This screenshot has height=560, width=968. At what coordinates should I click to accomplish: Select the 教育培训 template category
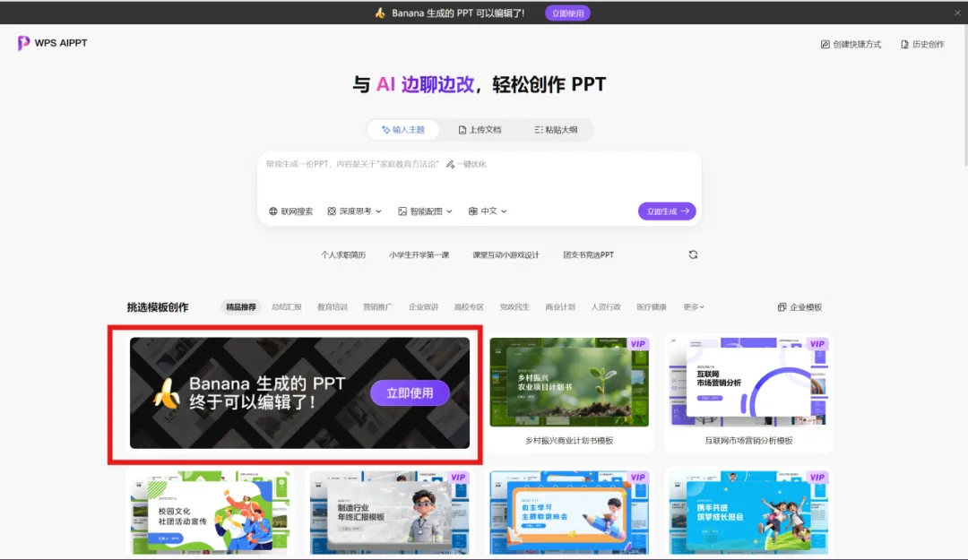pyautogui.click(x=333, y=306)
